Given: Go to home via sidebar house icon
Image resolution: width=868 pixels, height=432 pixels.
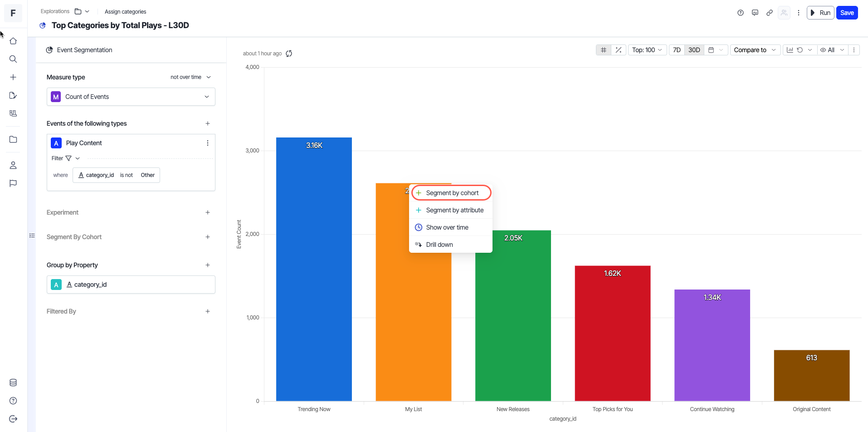Looking at the screenshot, I should (13, 41).
